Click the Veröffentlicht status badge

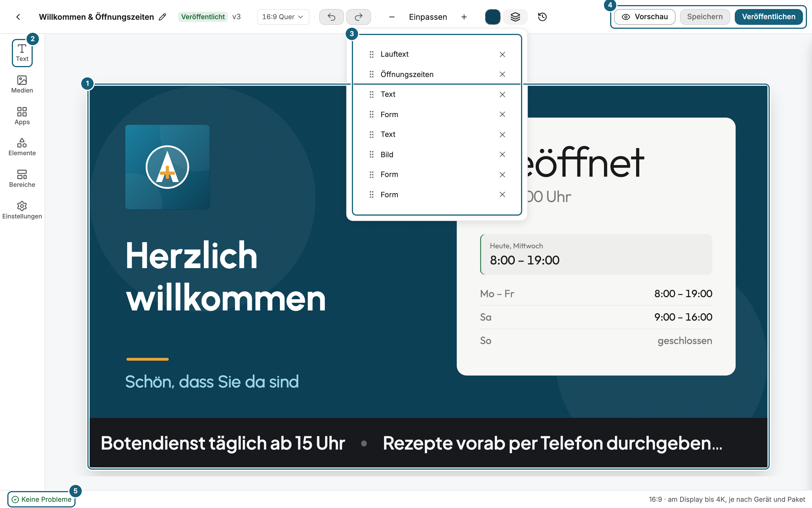click(x=203, y=17)
